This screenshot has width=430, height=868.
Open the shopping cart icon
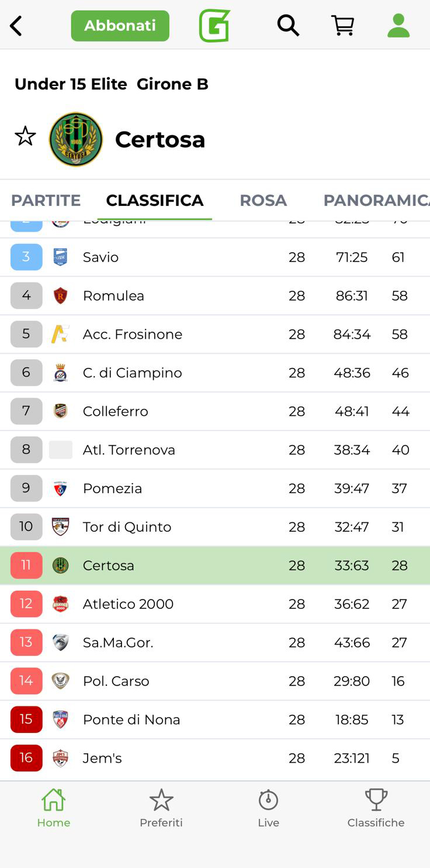coord(343,26)
